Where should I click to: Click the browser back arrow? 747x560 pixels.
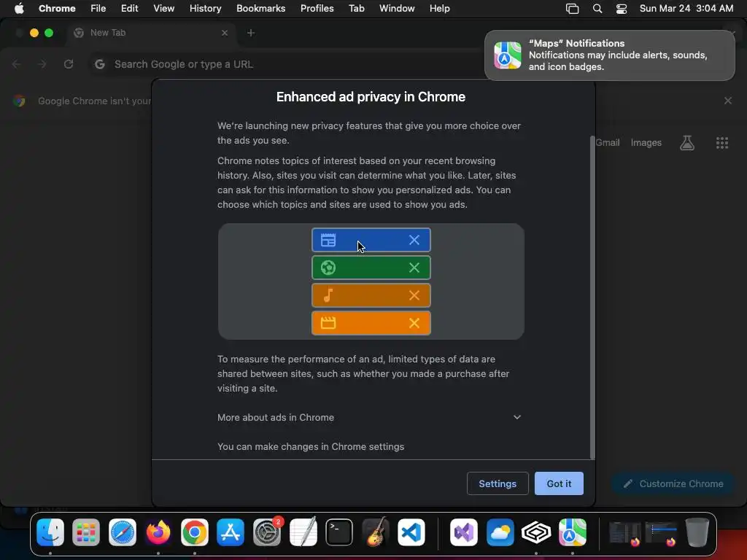[x=16, y=64]
